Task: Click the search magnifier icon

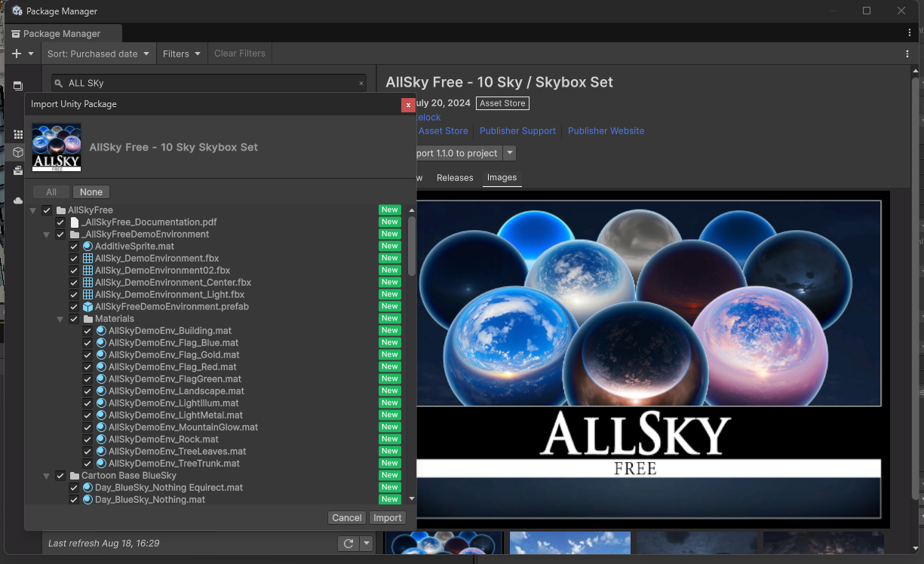Action: point(60,83)
